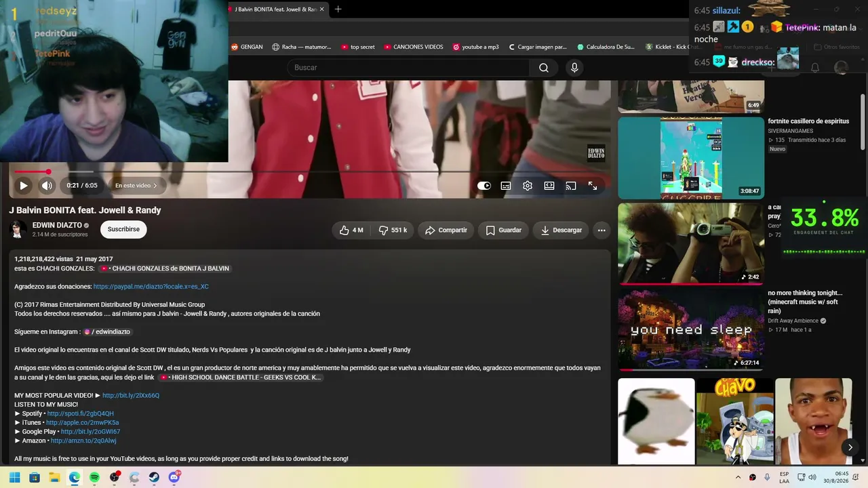868x488 pixels.
Task: Open the paypal.me/diazto donation link
Action: [151, 287]
